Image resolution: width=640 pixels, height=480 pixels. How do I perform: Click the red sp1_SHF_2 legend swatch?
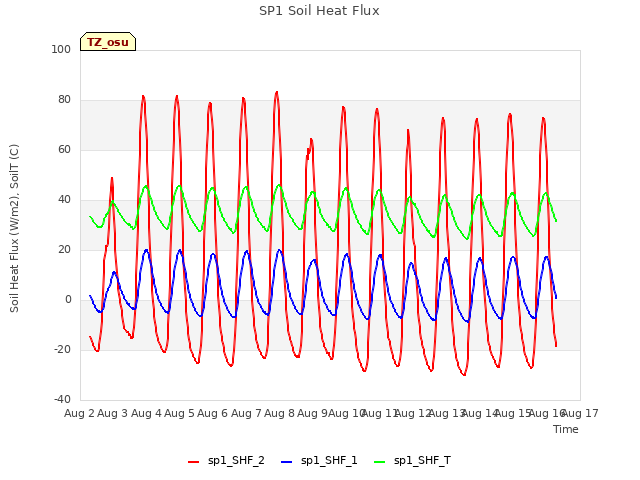193,462
